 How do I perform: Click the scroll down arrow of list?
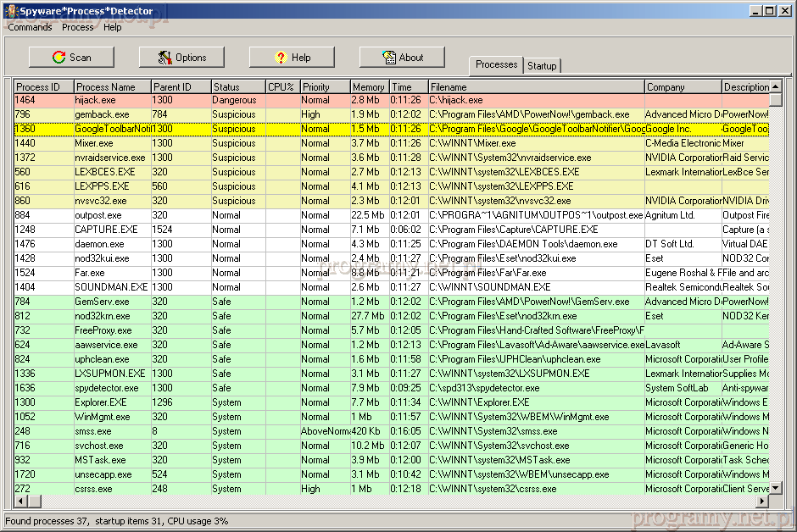pyautogui.click(x=775, y=489)
